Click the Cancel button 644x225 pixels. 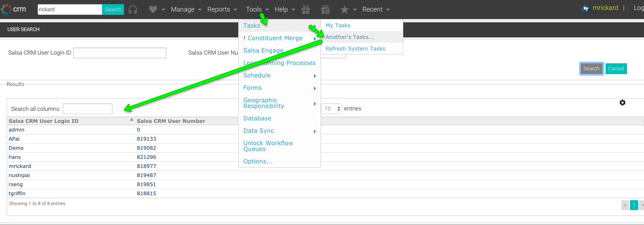coord(616,69)
